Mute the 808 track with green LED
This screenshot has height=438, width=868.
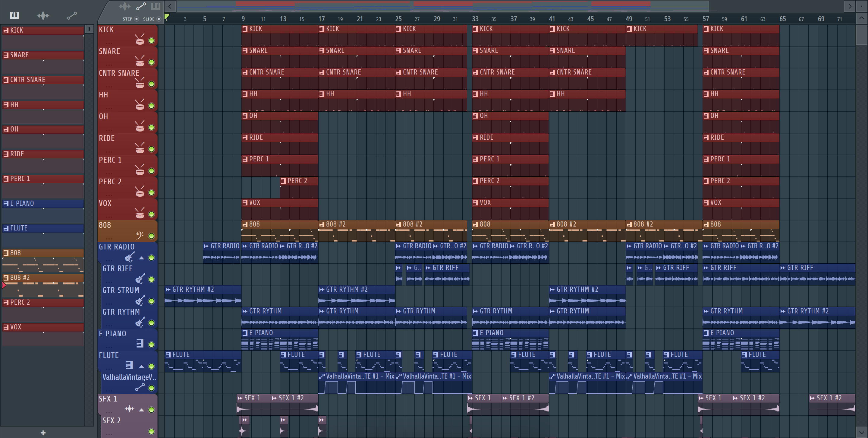pyautogui.click(x=152, y=236)
